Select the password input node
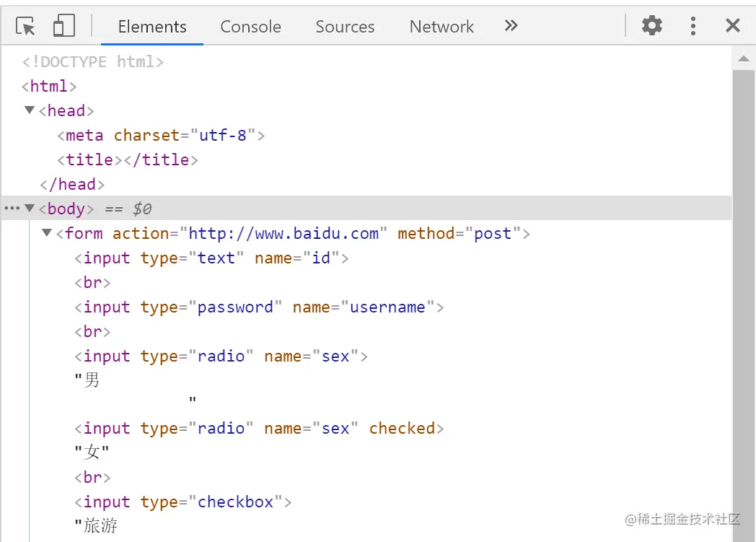Viewport: 756px width, 542px height. 259,307
